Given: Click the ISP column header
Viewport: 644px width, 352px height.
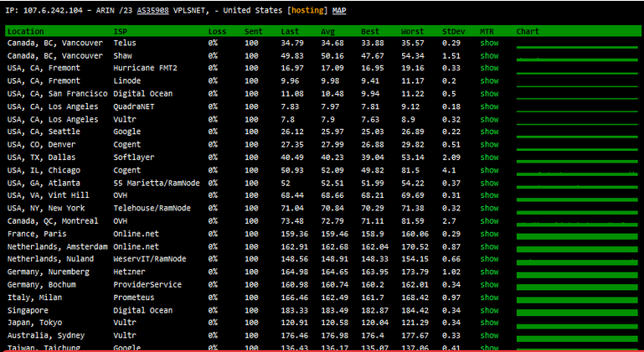Looking at the screenshot, I should coord(121,31).
